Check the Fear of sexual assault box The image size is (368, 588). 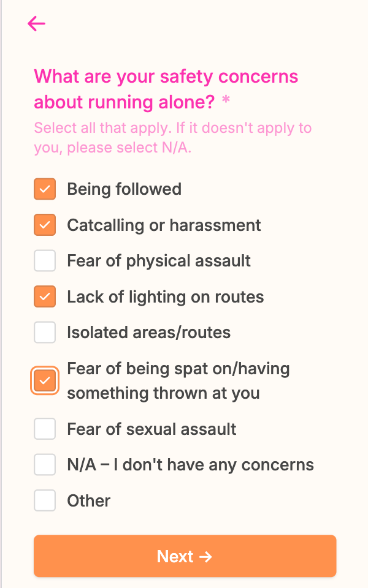tap(45, 429)
